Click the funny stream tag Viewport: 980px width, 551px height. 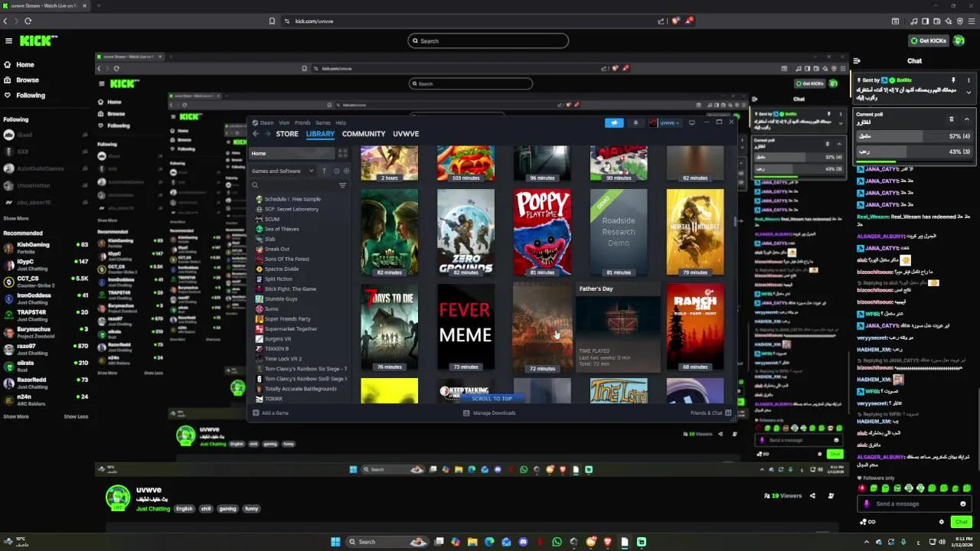[251, 509]
